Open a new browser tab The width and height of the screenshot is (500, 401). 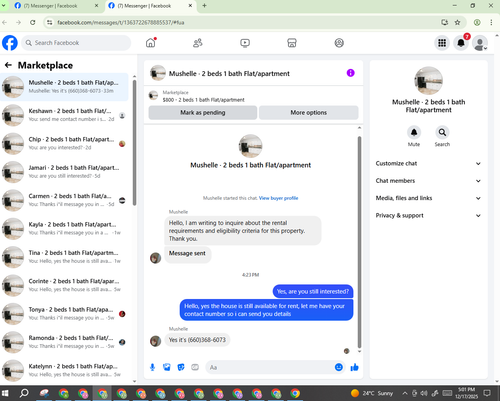[x=204, y=6]
